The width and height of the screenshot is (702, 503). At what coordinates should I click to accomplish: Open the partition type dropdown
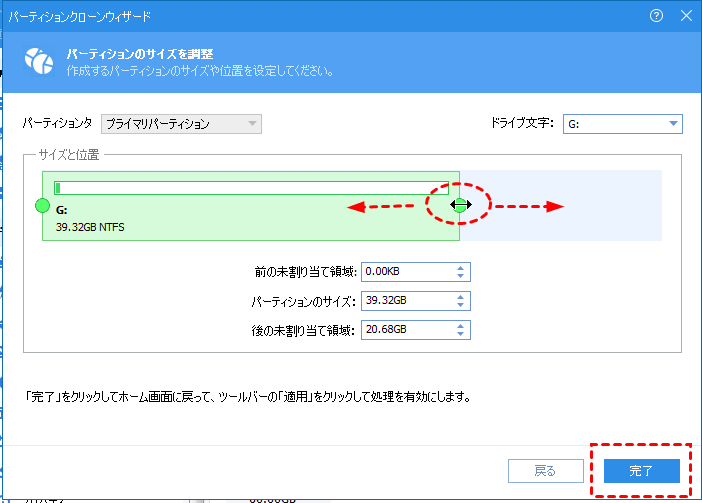tap(181, 124)
